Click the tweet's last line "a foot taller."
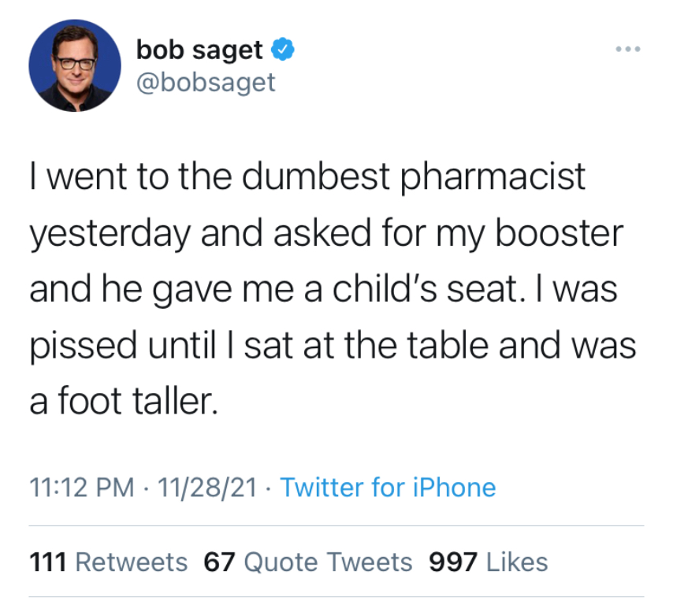673x616 pixels. click(x=121, y=403)
